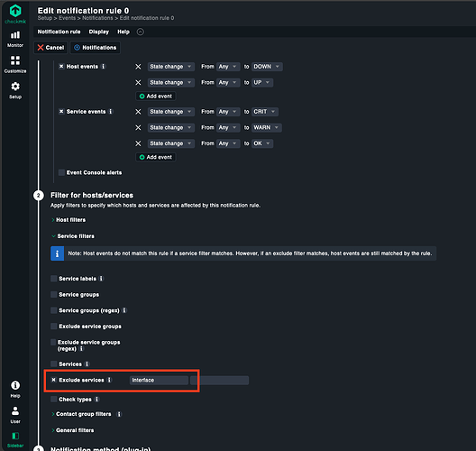Click the checkmk logo

(15, 14)
